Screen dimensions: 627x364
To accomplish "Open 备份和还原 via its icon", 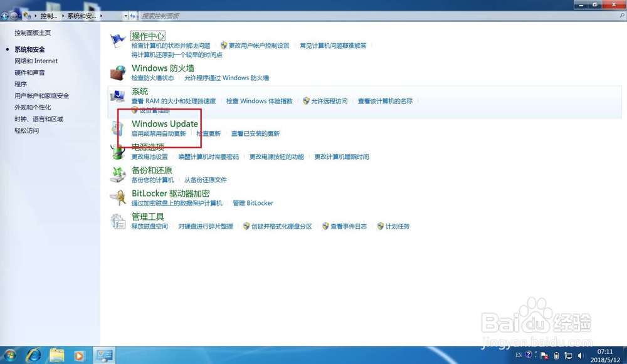I will coord(118,174).
